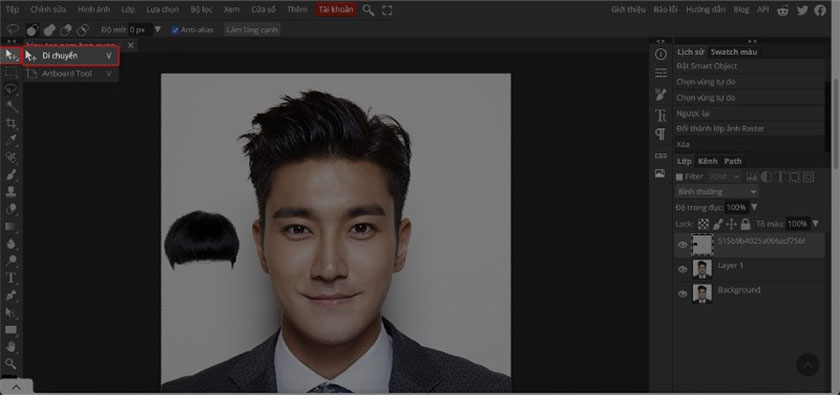
Task: Open the Feather value dropdown arrow
Action: click(158, 29)
